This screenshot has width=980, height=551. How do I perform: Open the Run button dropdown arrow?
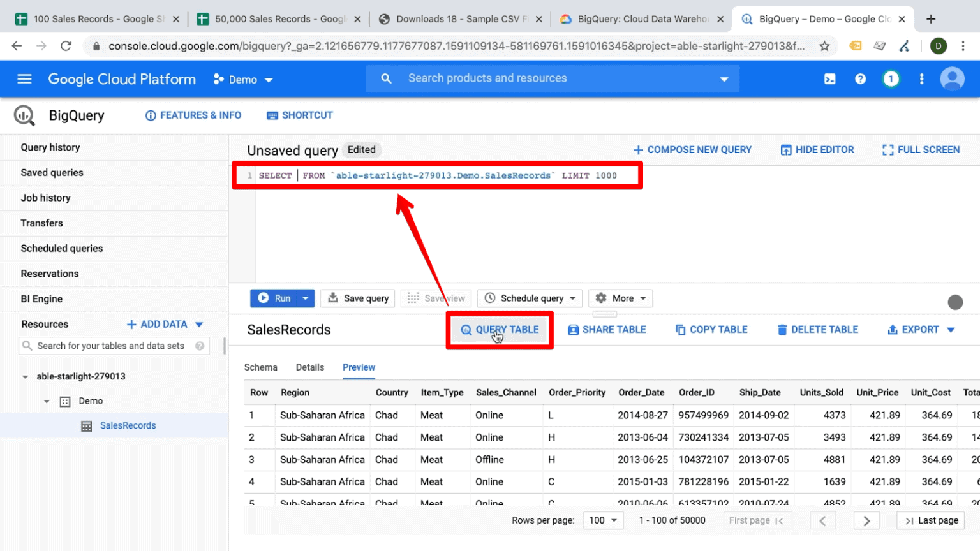(305, 298)
